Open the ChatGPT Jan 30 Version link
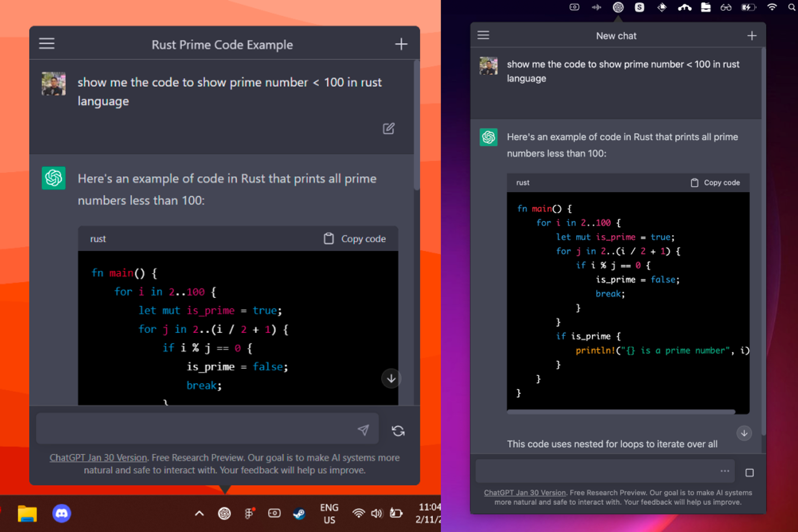The height and width of the screenshot is (532, 798). tap(98, 457)
